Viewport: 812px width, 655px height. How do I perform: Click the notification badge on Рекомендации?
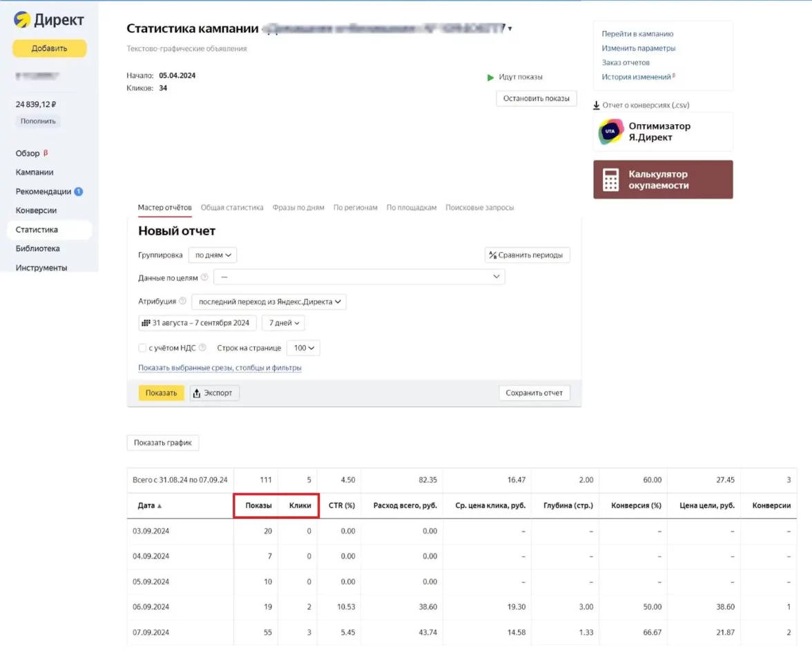[x=79, y=192]
